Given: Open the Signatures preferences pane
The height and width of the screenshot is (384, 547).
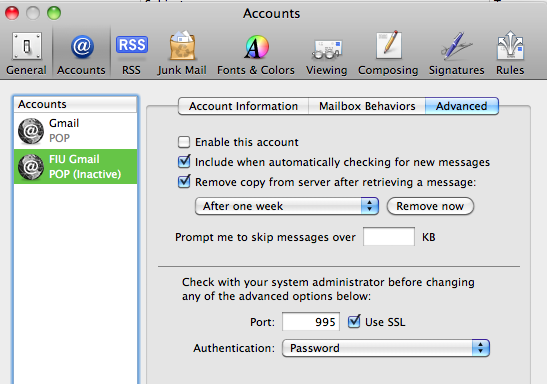Looking at the screenshot, I should pos(456,53).
